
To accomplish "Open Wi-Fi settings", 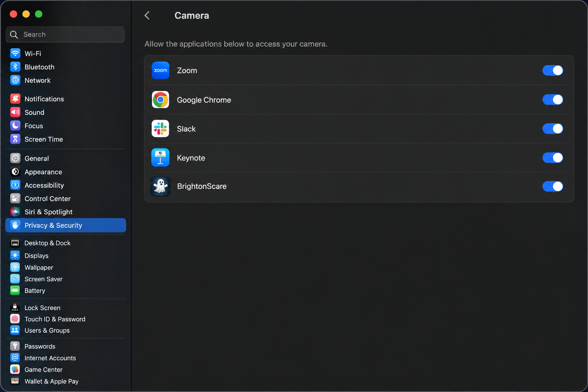I will (x=65, y=53).
